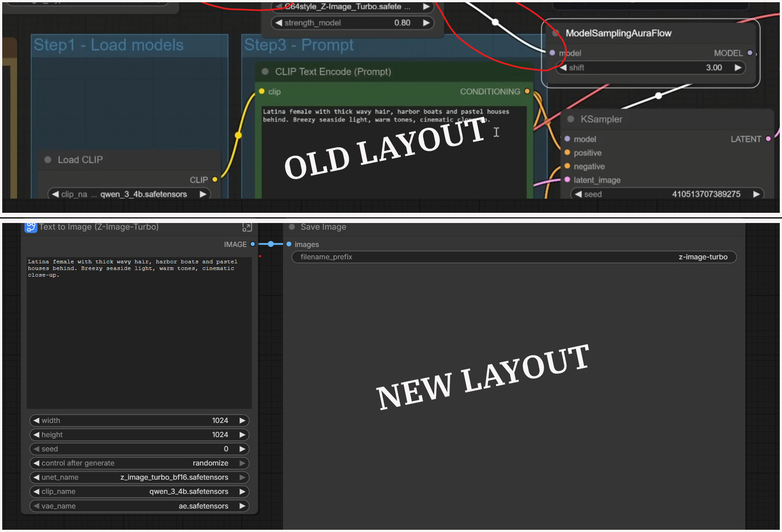Open the vae_name ae.safetensors dropdown
The image size is (782, 532).
139,506
